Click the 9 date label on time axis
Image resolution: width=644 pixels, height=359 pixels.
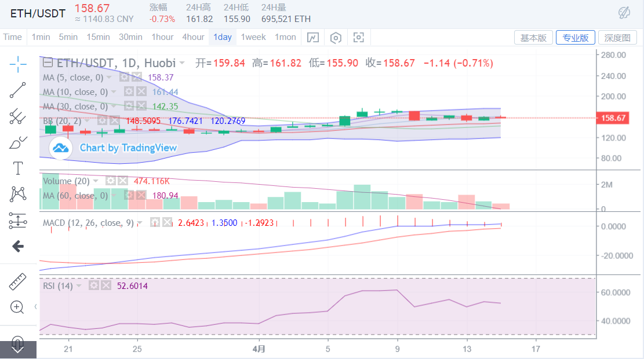(397, 349)
